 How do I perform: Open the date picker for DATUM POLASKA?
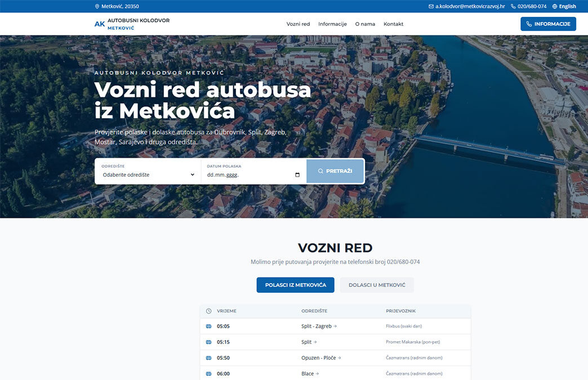point(297,175)
